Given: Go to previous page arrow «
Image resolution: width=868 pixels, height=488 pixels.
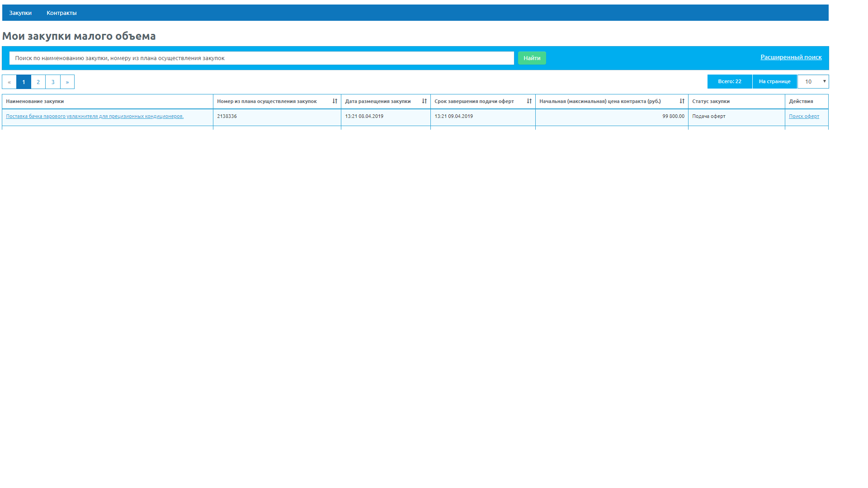Looking at the screenshot, I should coord(9,82).
